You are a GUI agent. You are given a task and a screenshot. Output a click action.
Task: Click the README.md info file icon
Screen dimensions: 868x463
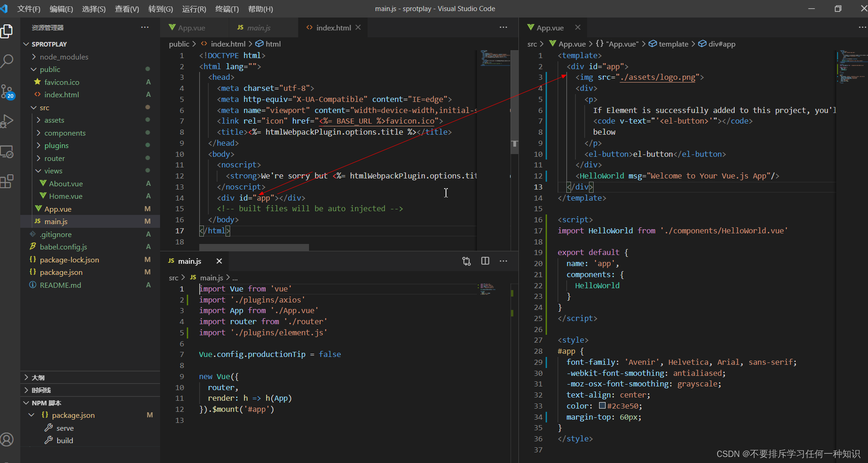pos(33,285)
